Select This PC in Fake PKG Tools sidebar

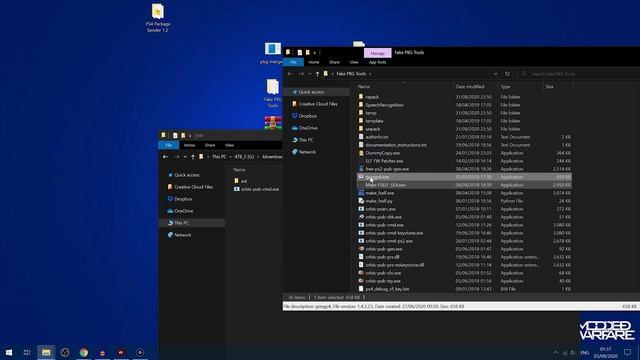click(x=306, y=140)
